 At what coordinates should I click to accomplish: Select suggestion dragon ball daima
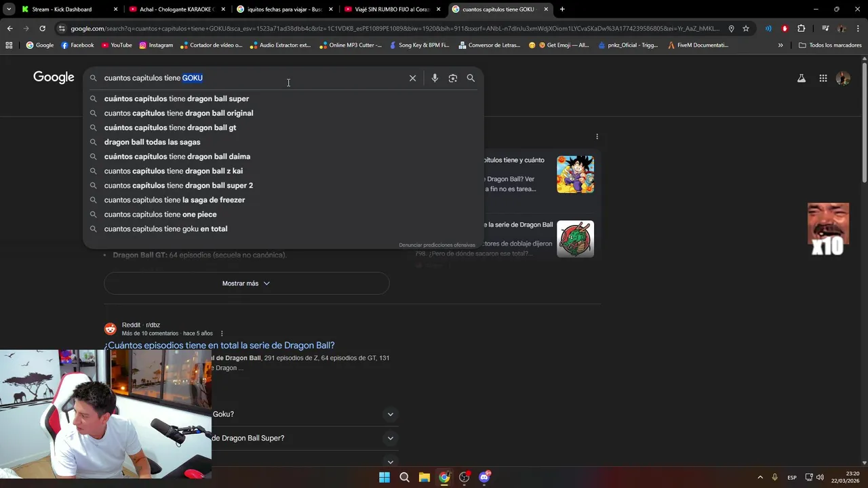coord(283,157)
